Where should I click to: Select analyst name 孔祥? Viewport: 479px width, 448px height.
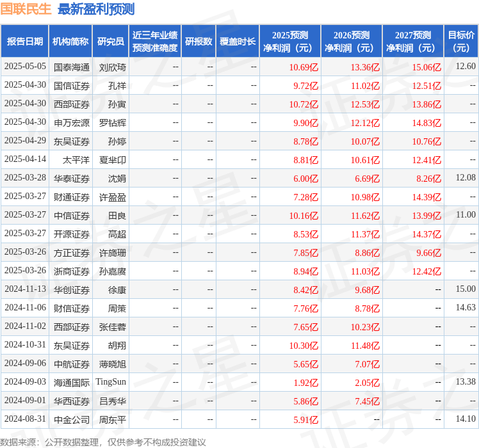pyautogui.click(x=117, y=86)
